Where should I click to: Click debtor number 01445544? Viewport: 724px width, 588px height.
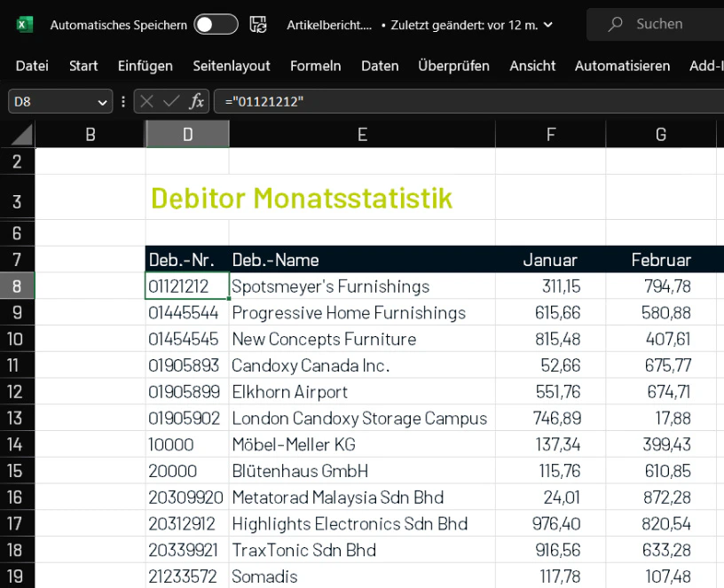click(187, 312)
